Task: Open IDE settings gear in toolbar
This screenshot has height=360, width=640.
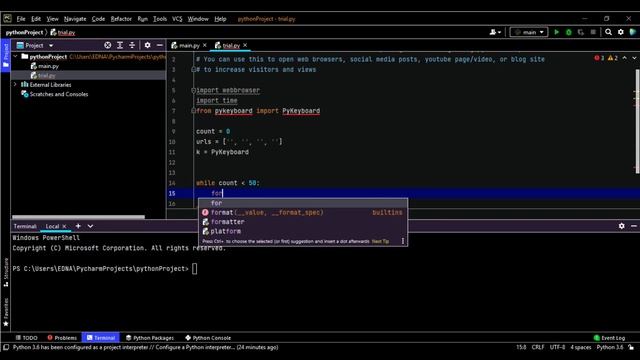Action: (621, 32)
